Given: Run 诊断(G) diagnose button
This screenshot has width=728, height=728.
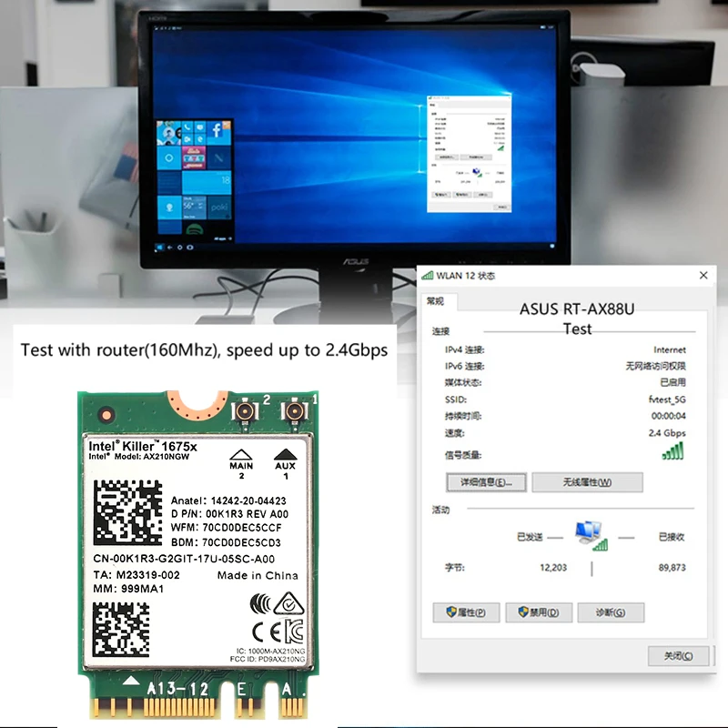Looking at the screenshot, I should [x=611, y=612].
